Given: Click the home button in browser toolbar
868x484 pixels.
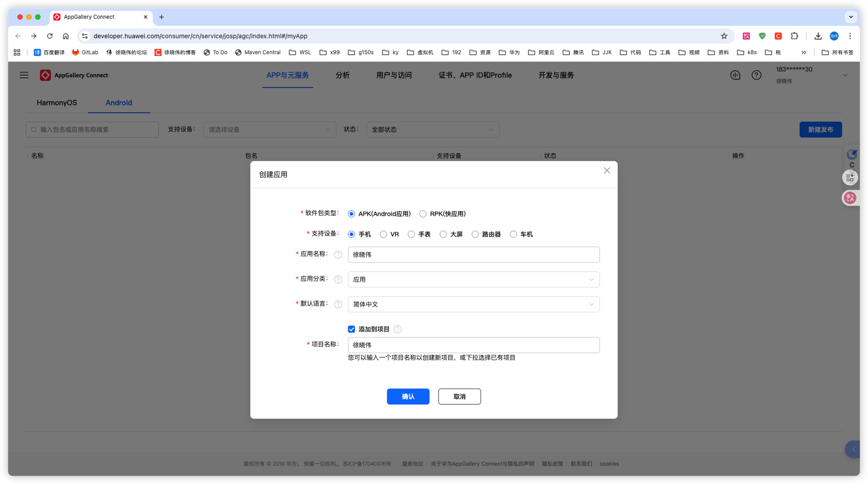Looking at the screenshot, I should click(66, 36).
